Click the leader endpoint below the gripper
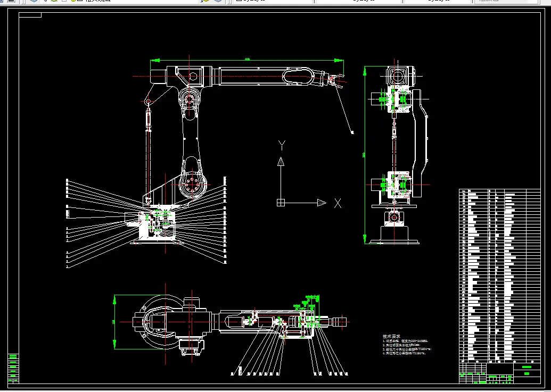 pos(352,132)
